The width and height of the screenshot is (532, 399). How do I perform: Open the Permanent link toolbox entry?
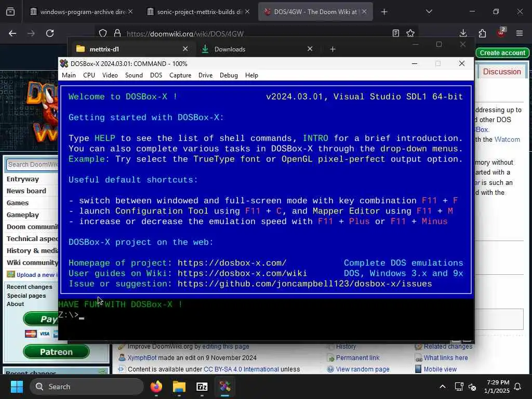[x=357, y=358]
